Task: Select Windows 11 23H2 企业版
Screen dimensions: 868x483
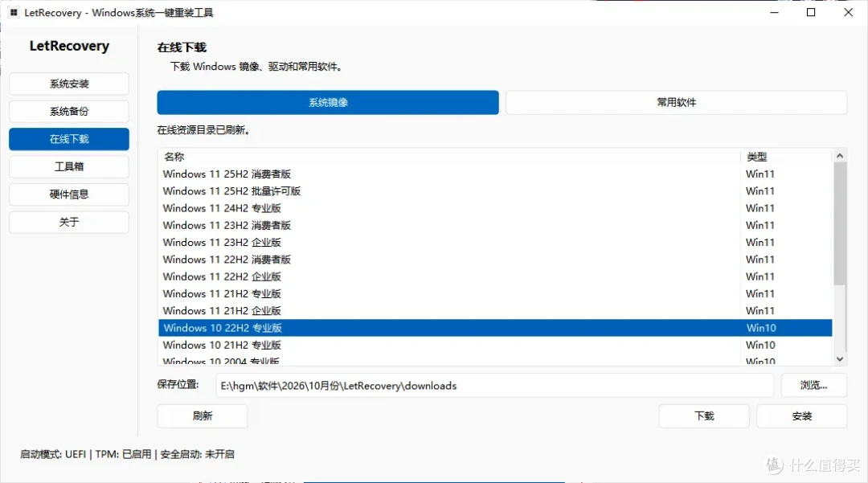Action: point(495,243)
